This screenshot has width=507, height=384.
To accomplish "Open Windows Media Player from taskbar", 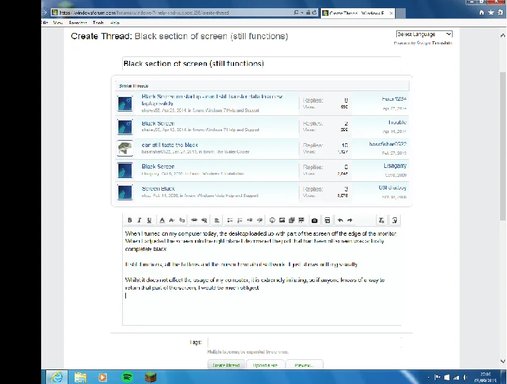I will coord(103,377).
